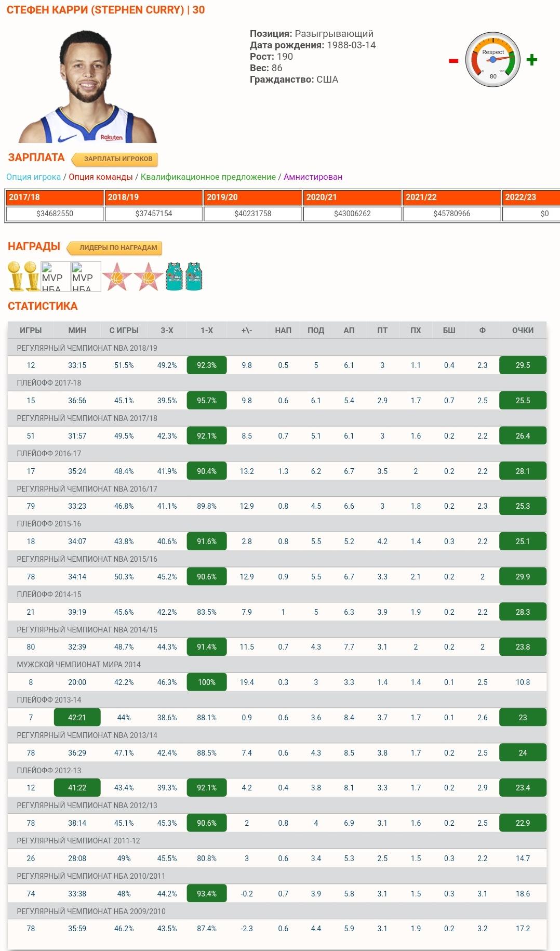Viewport: 560px width, 951px height.
Task: Click the first star basketball award icon
Action: (117, 276)
